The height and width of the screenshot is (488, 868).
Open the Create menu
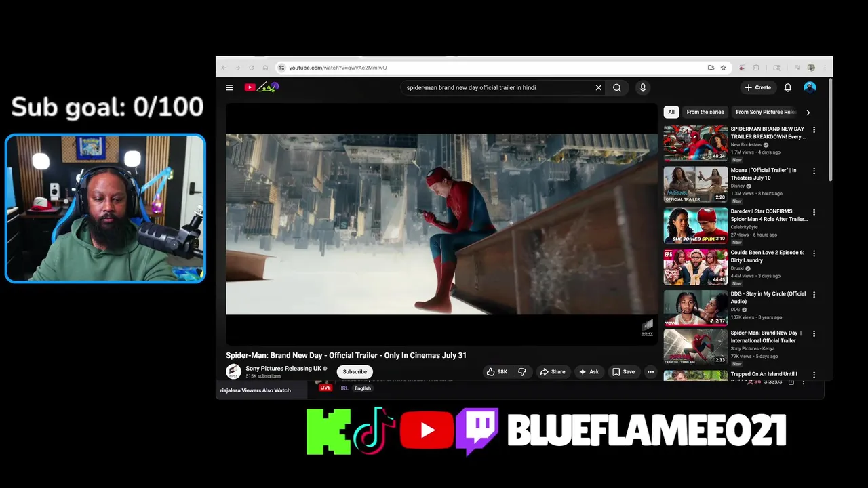[758, 87]
